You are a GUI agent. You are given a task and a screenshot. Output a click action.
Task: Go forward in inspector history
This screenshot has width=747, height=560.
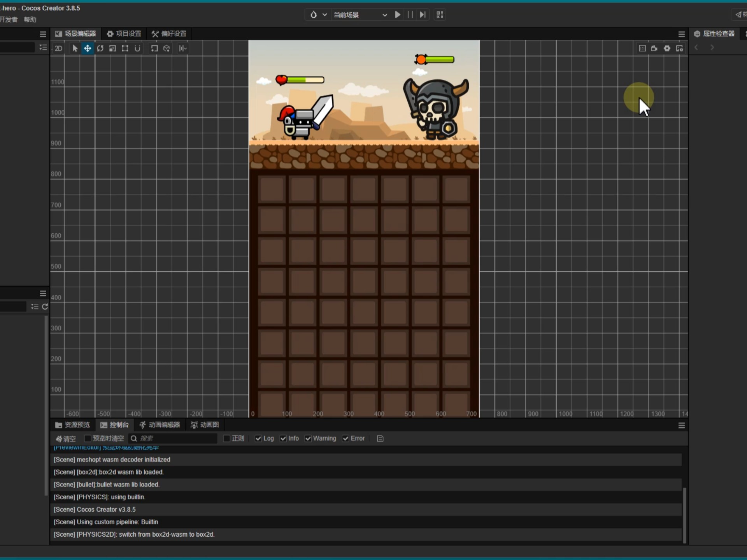click(x=712, y=47)
